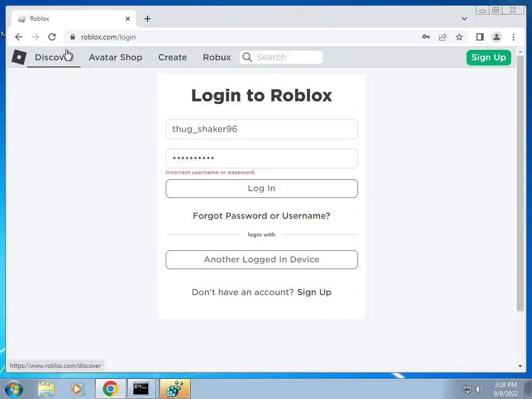Click the Chrome taskbar icon
The image size is (532, 399).
click(110, 389)
